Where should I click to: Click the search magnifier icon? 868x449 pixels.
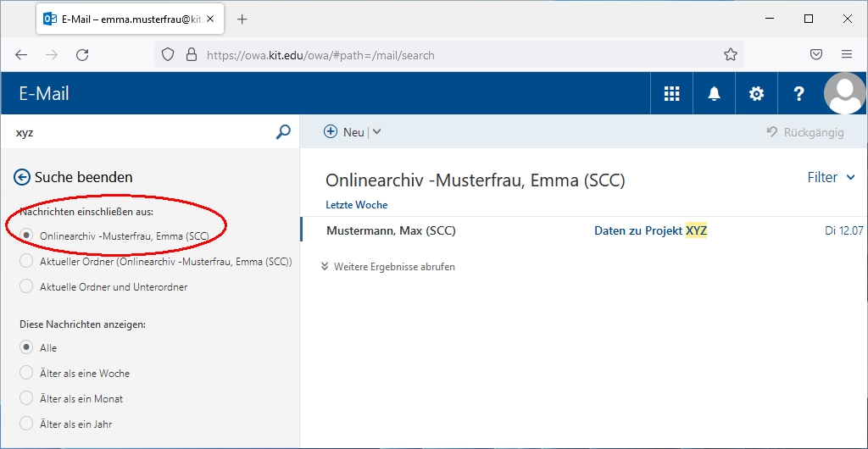click(x=283, y=132)
